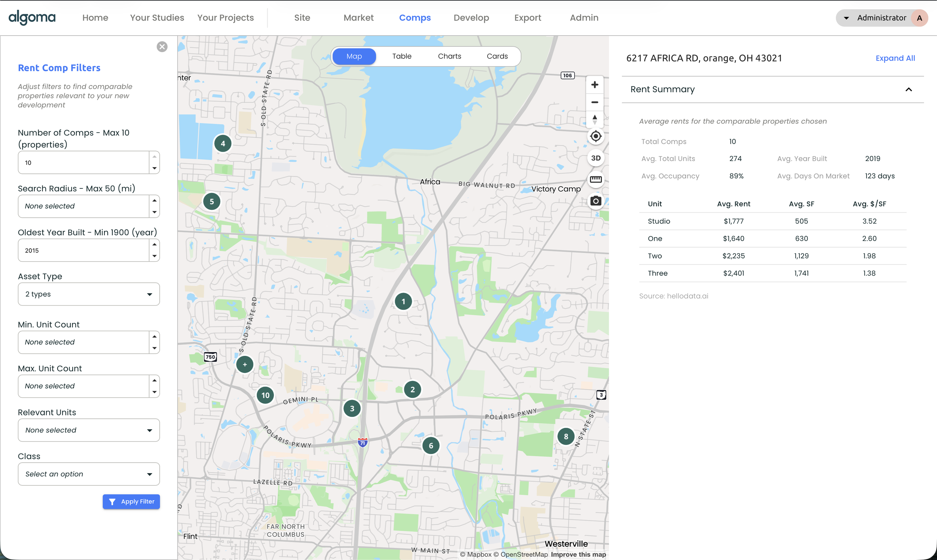937x560 pixels.
Task: Zoom in on the map with plus control
Action: pyautogui.click(x=594, y=85)
